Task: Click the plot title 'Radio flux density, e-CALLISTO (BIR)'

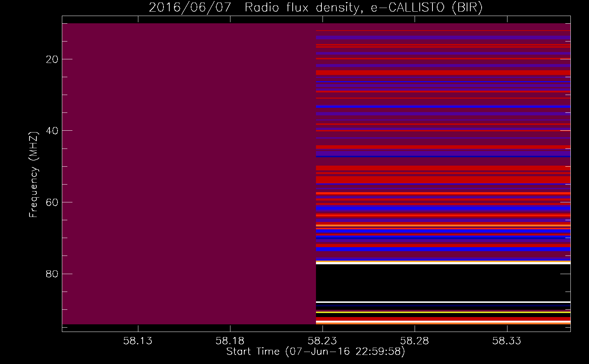Action: pyautogui.click(x=363, y=7)
